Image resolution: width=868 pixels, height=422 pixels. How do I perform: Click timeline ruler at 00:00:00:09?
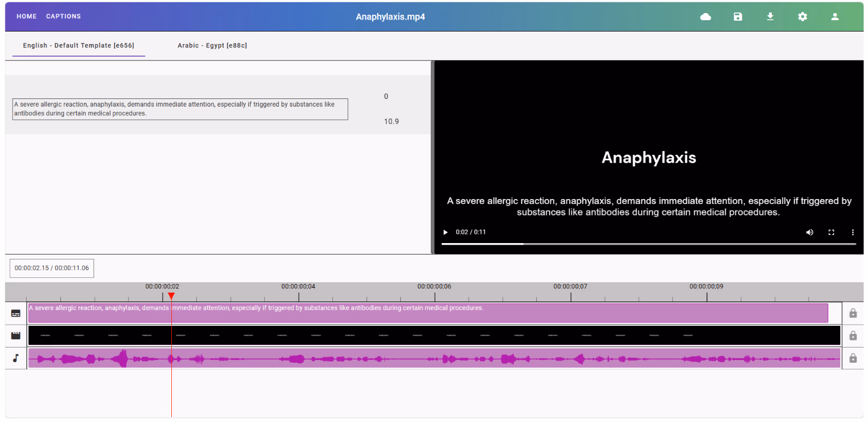(706, 287)
